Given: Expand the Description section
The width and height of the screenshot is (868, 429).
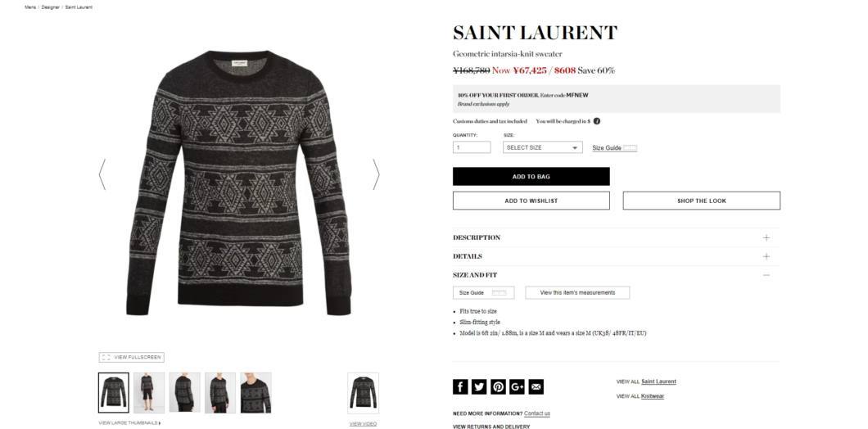Looking at the screenshot, I should [616, 237].
